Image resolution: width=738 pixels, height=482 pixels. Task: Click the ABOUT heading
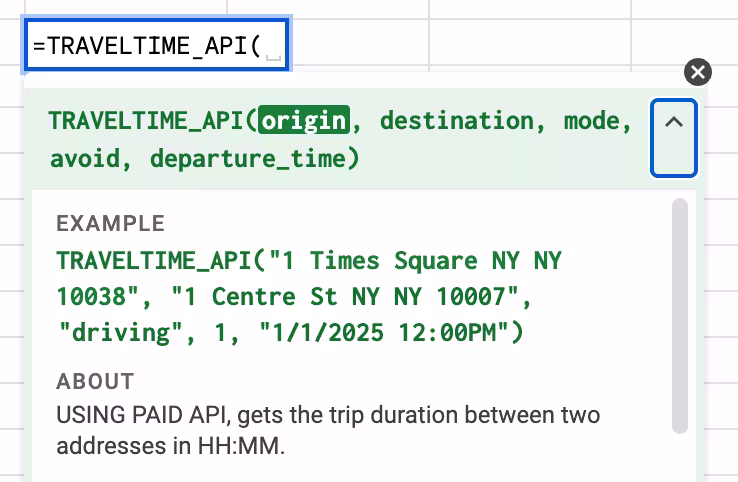pyautogui.click(x=96, y=381)
